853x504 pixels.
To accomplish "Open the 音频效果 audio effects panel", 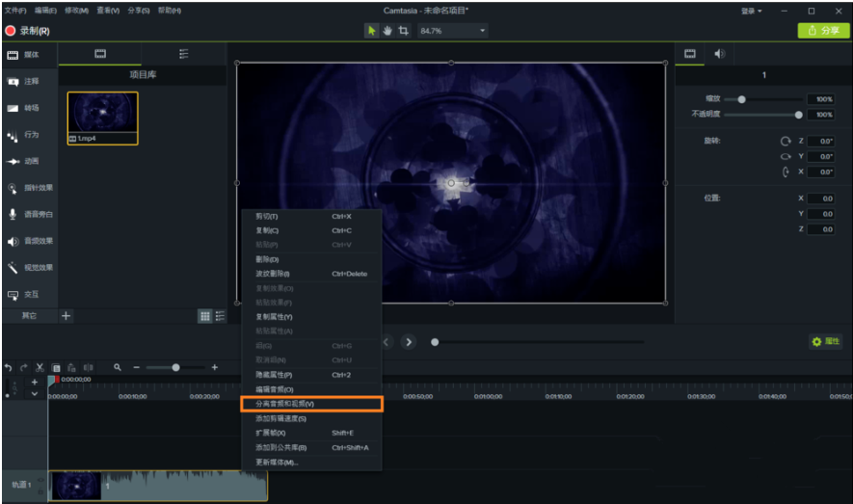I will coord(30,241).
